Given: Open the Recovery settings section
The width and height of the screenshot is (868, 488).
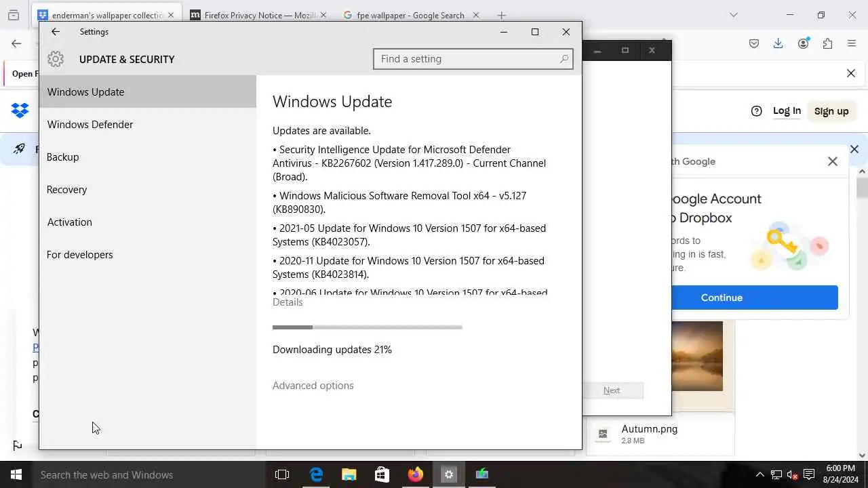Looking at the screenshot, I should [148, 189].
